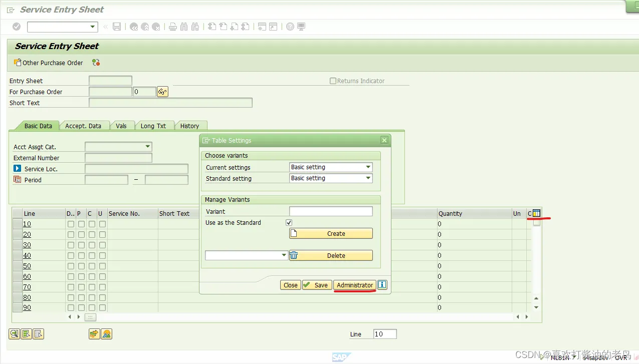Viewport: 639px width, 364px height.
Task: Switch to the Accept. Data tab
Action: click(x=83, y=126)
